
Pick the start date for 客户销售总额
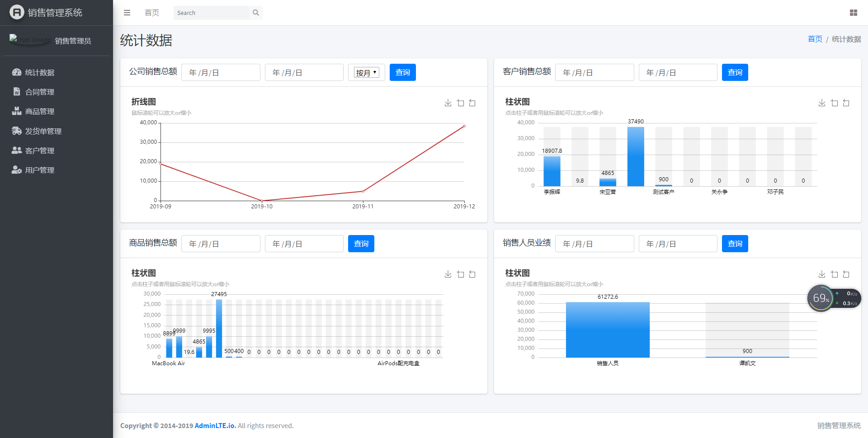click(x=594, y=72)
